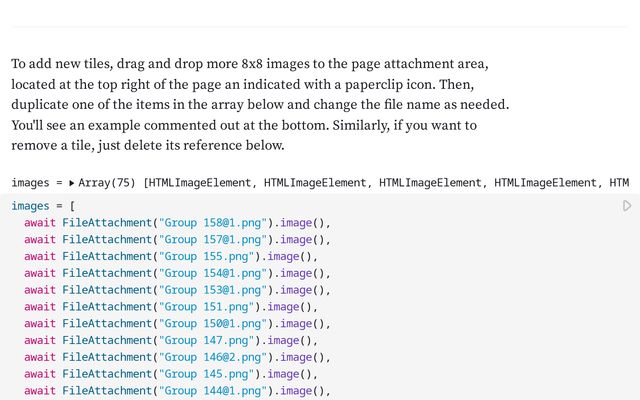
Task: Click the first HTMLImageElement in array output
Action: tap(202, 183)
